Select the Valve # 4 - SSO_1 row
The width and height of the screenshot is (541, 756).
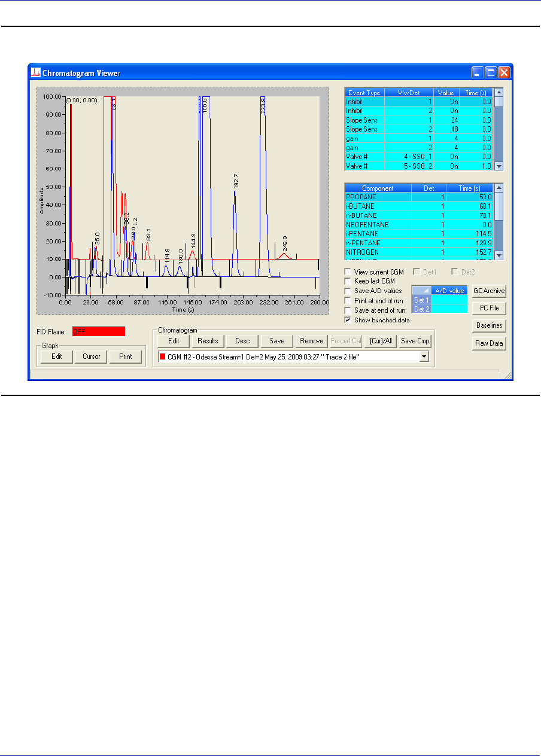pyautogui.click(x=420, y=156)
